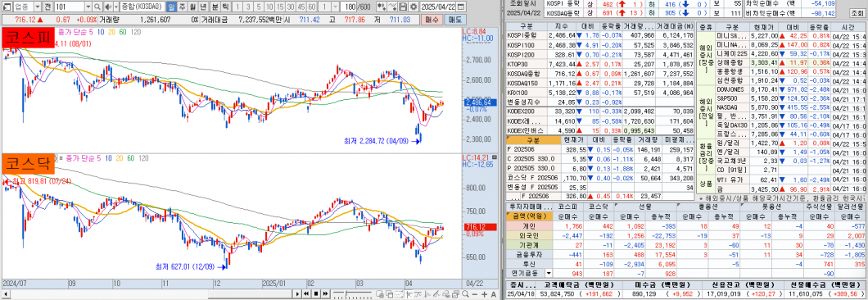Screen dimensions: 868x300
Task: Click the save floppy disk icon
Action: pos(404,7)
